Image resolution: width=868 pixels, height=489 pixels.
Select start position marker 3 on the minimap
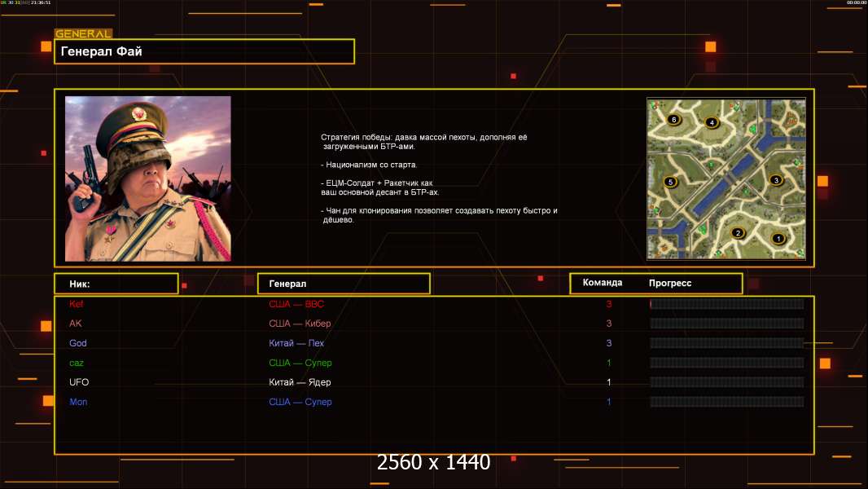point(776,180)
